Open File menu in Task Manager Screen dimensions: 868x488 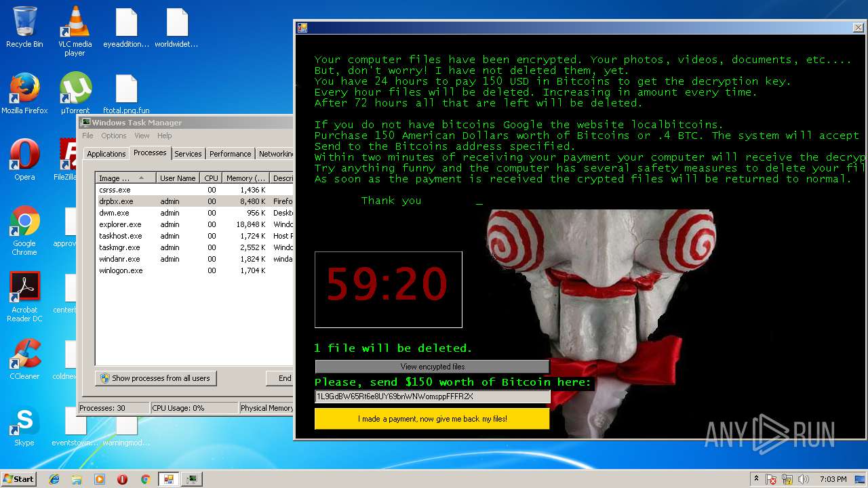pos(87,136)
